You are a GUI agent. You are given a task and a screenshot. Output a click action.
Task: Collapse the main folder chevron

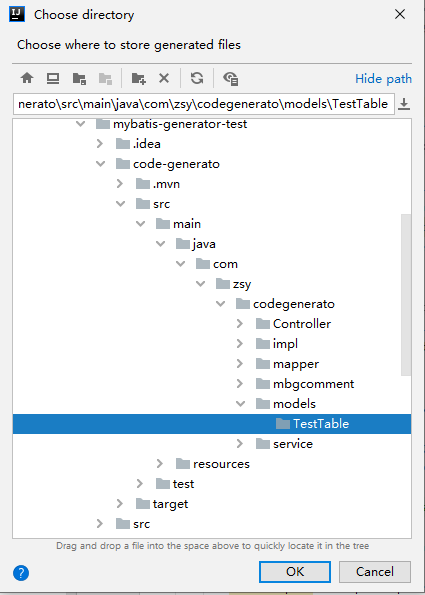coord(141,224)
